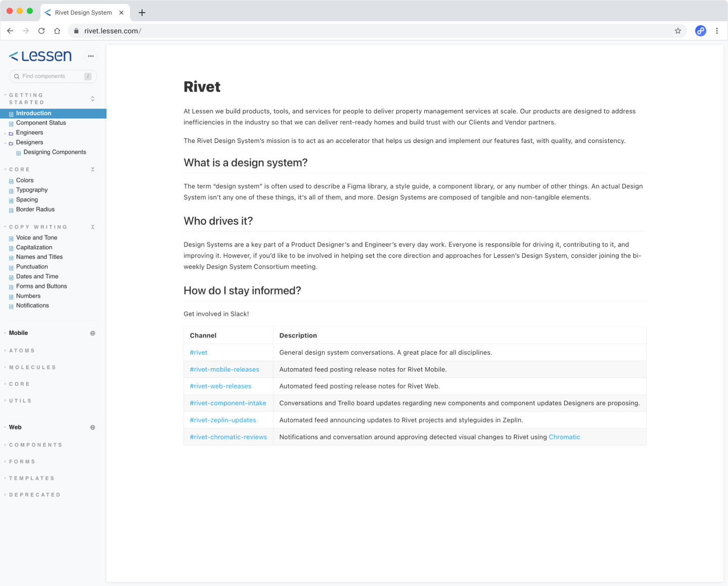Expand the Components section under Web

click(x=35, y=445)
